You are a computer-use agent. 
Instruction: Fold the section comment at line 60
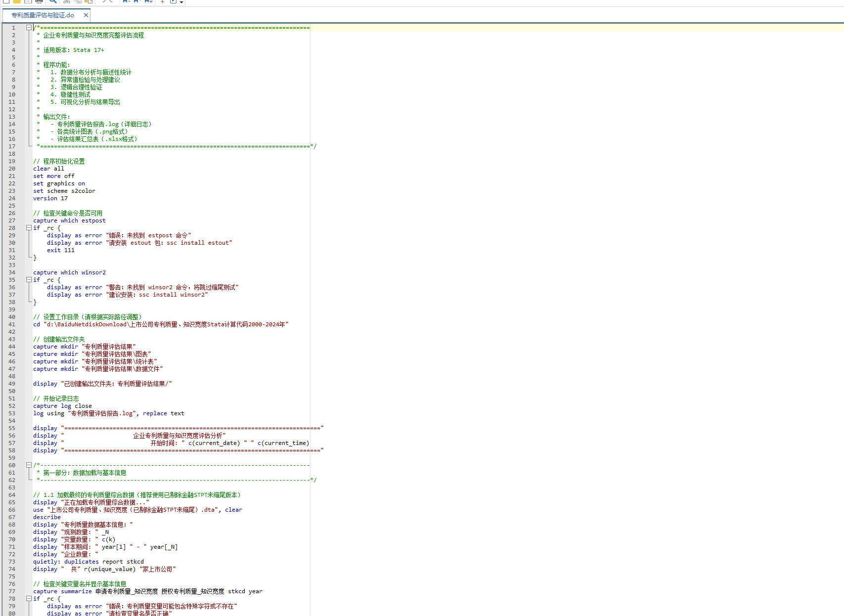(x=29, y=465)
